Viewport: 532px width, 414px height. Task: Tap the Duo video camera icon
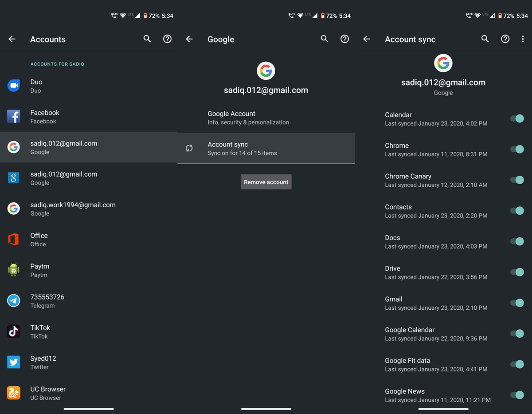[14, 86]
